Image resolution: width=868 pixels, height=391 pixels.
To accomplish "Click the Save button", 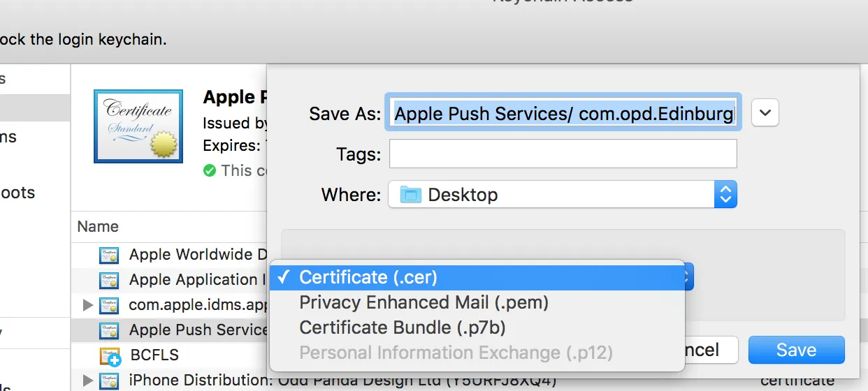I will [x=796, y=350].
